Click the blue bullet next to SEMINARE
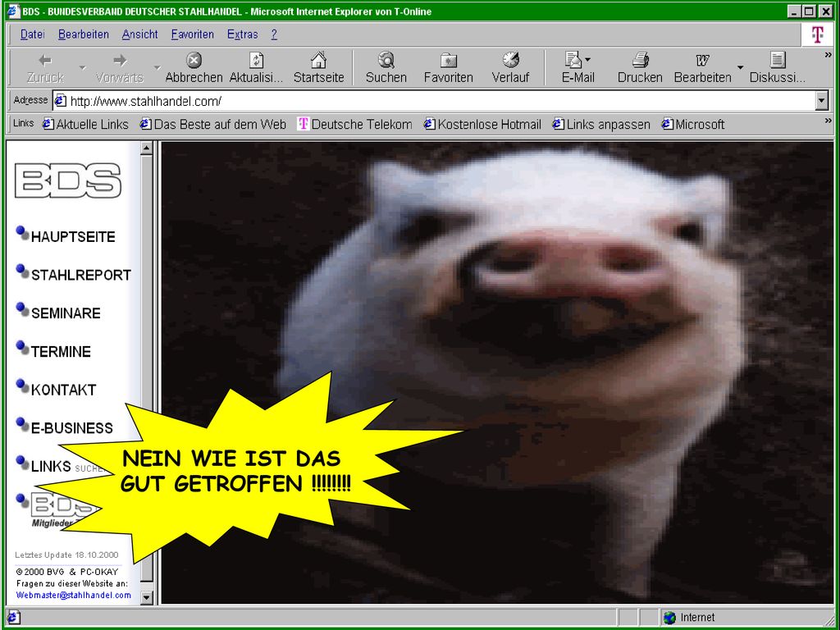Viewport: 840px width, 630px height. (x=22, y=309)
